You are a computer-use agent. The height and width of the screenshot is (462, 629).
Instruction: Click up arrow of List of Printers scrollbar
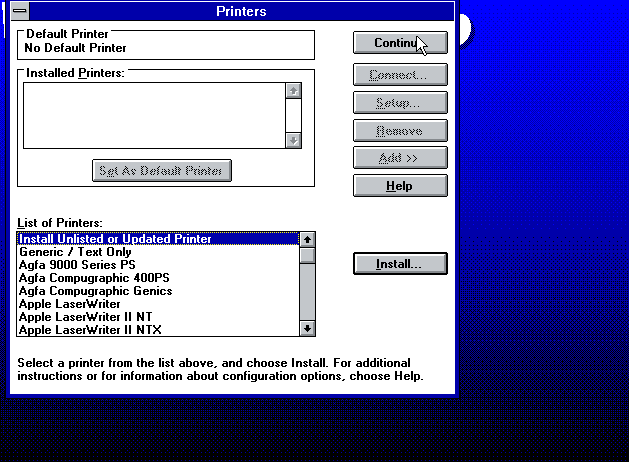click(x=307, y=240)
